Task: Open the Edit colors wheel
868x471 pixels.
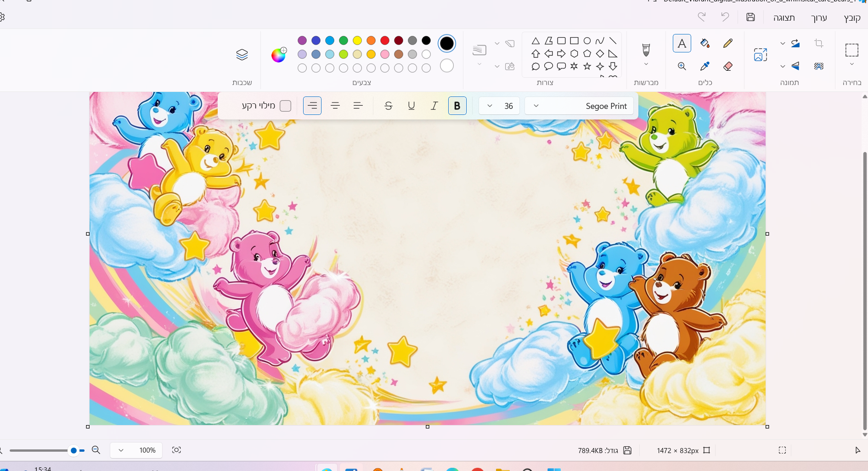Action: click(278, 55)
